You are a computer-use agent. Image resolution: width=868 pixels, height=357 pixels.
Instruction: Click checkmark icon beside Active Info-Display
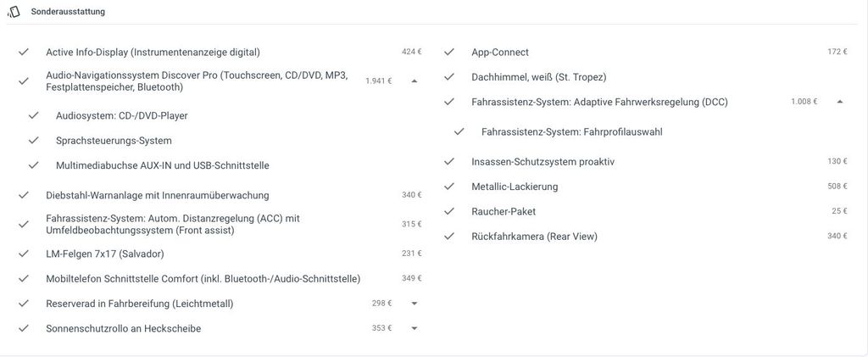tap(23, 52)
